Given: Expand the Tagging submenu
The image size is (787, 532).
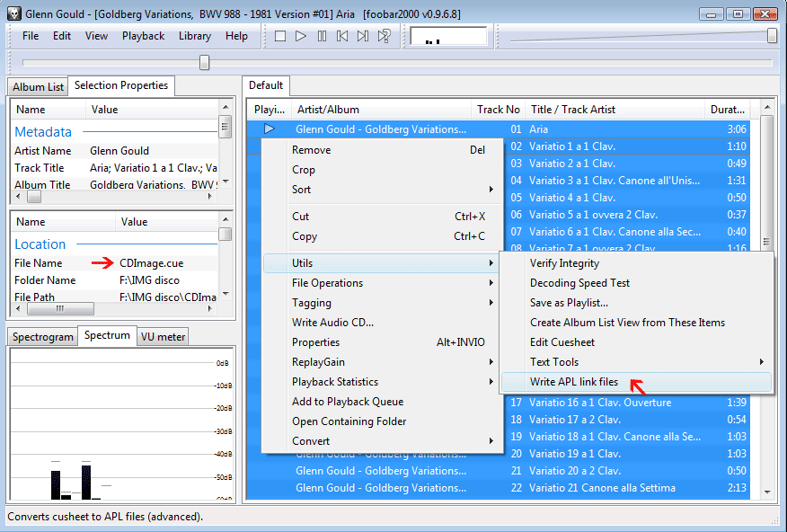Looking at the screenshot, I should pyautogui.click(x=383, y=303).
